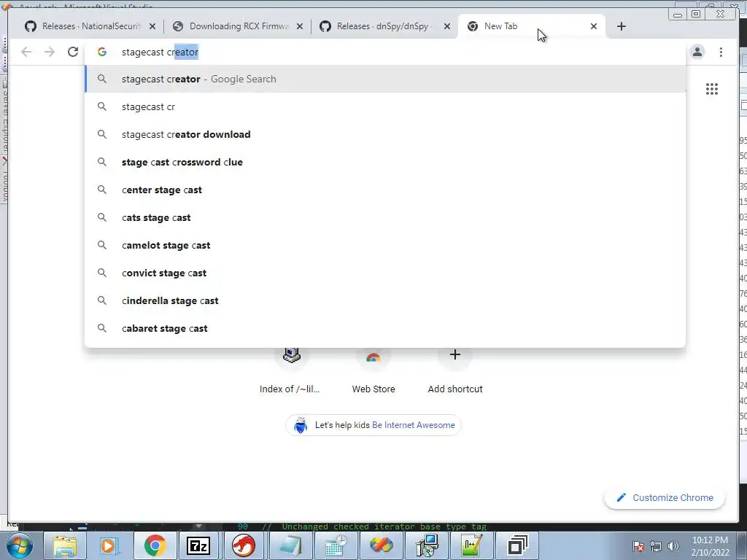
Task: Reload the current page
Action: 72,52
